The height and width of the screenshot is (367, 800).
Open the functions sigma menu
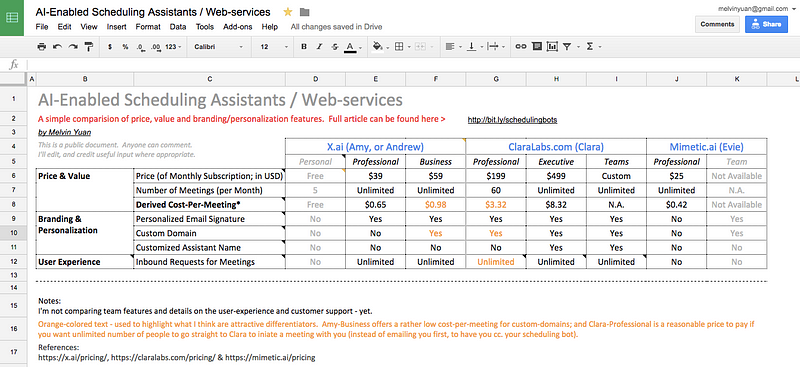(x=590, y=46)
